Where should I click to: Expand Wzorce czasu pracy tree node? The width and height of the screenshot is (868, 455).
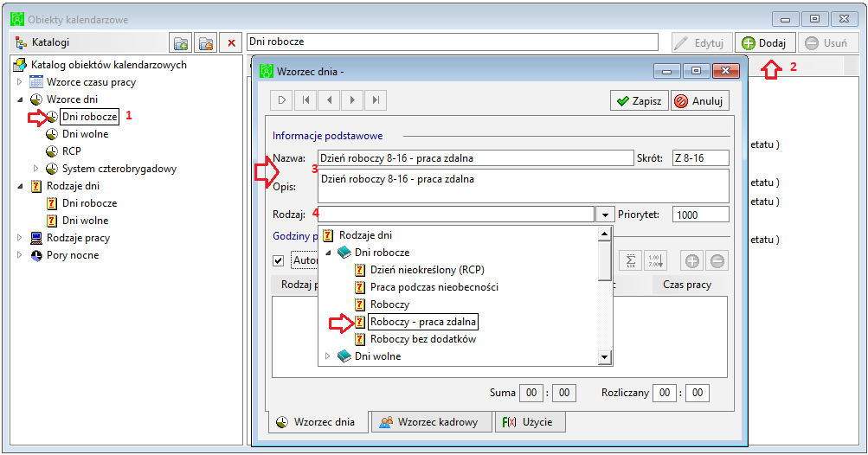(20, 82)
